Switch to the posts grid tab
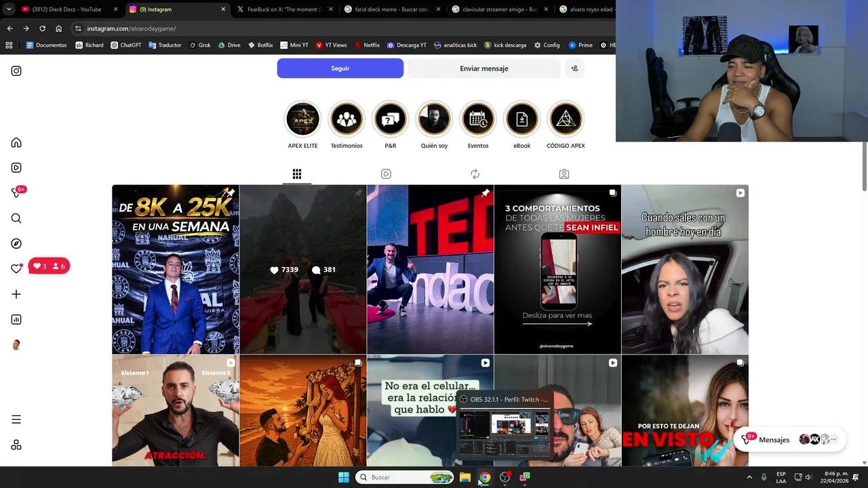This screenshot has width=868, height=488. 297,174
